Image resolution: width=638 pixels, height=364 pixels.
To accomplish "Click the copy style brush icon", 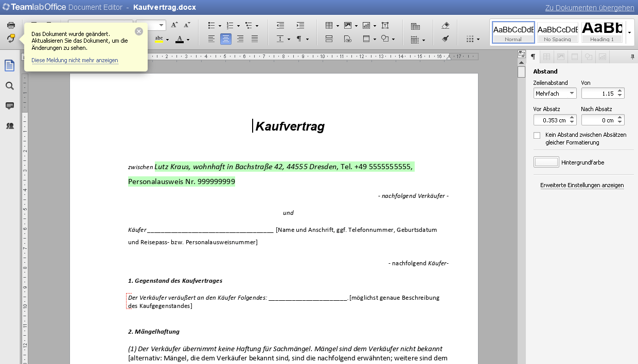I will tap(446, 39).
